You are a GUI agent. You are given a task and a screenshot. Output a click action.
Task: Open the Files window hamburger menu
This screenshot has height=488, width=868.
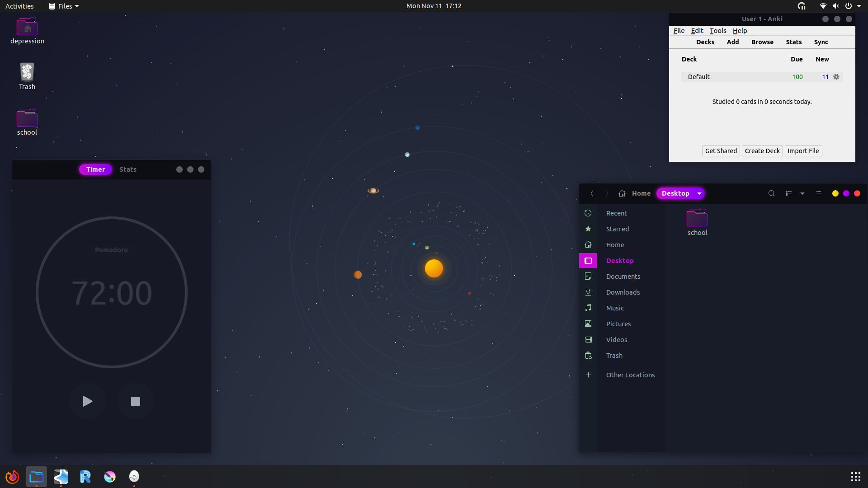point(818,193)
